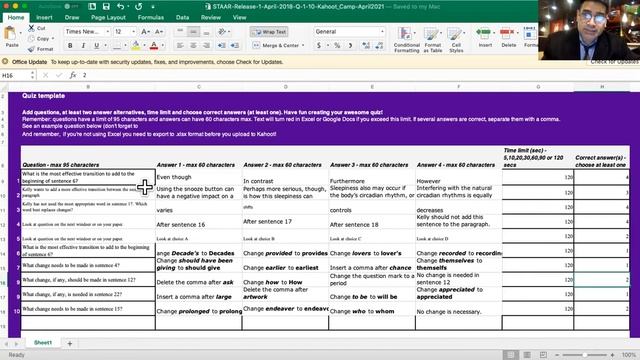Increase indent in the cell
The height and width of the screenshot is (360, 640).
235,45
